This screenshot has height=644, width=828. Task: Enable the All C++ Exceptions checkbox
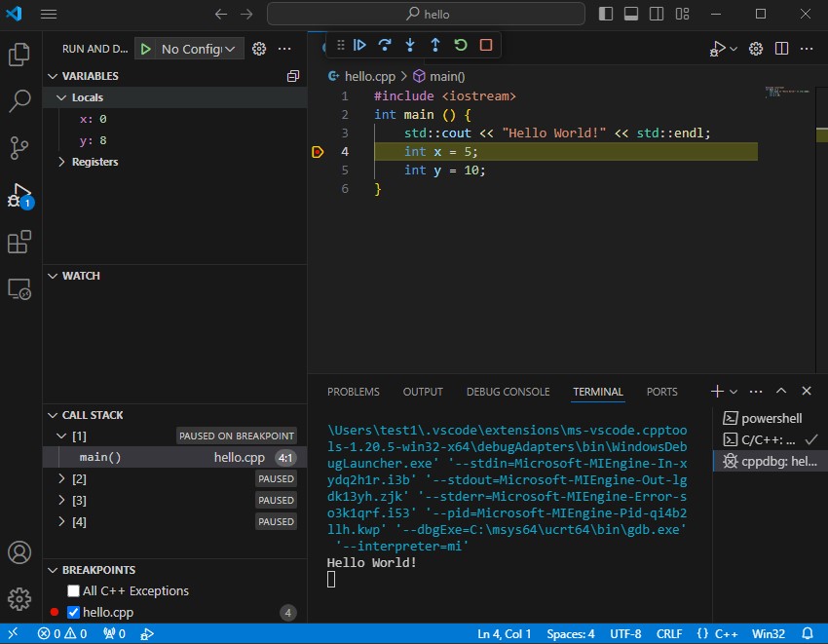pos(73,591)
